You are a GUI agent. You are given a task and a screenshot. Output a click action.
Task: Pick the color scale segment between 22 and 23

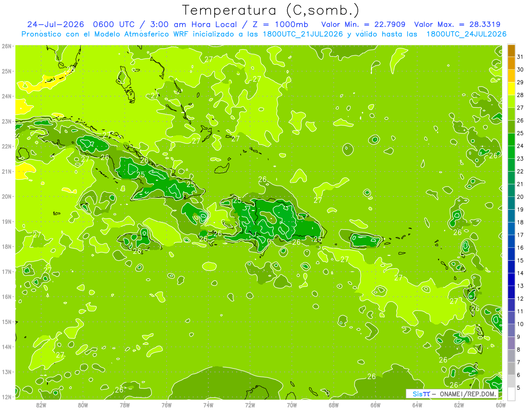(511, 165)
